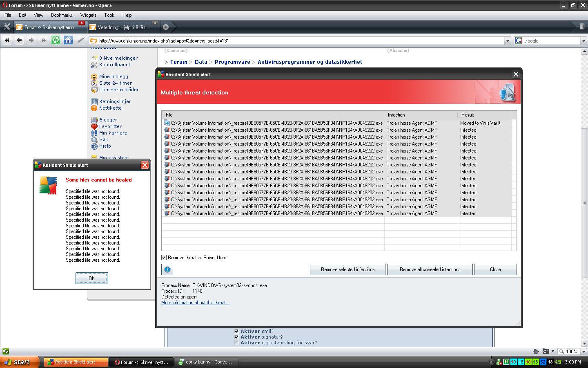Click the Google search engine icon

pyautogui.click(x=519, y=40)
